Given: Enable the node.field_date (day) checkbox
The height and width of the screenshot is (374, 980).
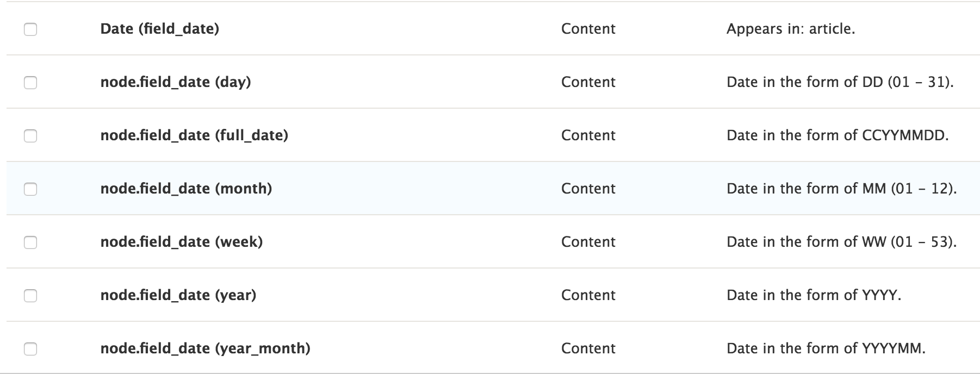Looking at the screenshot, I should point(31,83).
